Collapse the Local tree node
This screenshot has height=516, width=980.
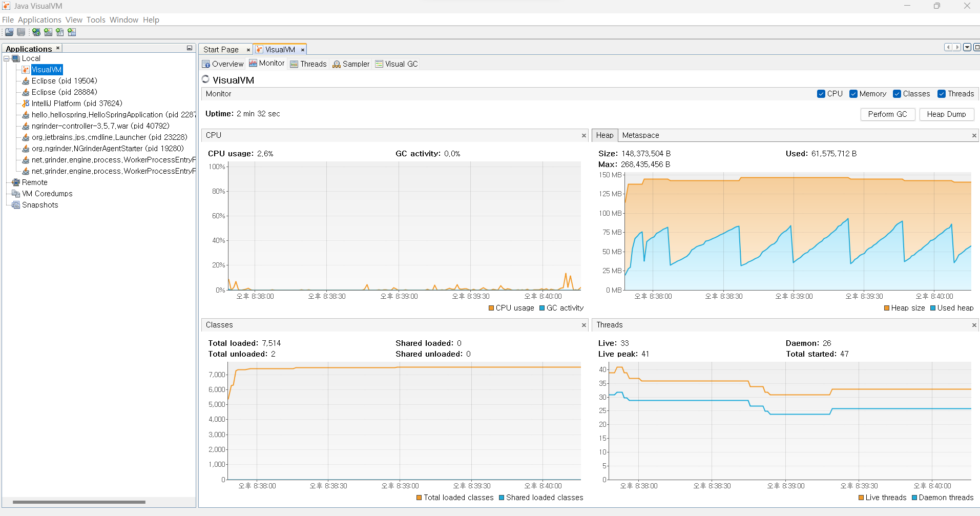pos(7,58)
